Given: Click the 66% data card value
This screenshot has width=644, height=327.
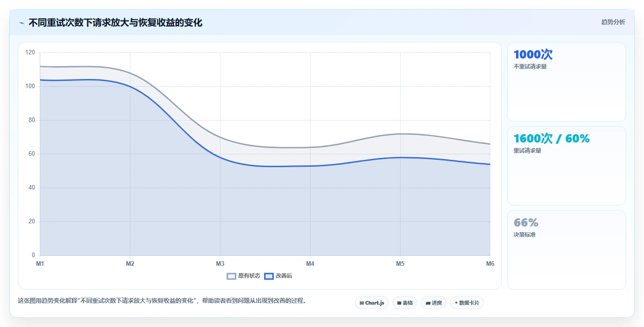Looking at the screenshot, I should point(526,223).
